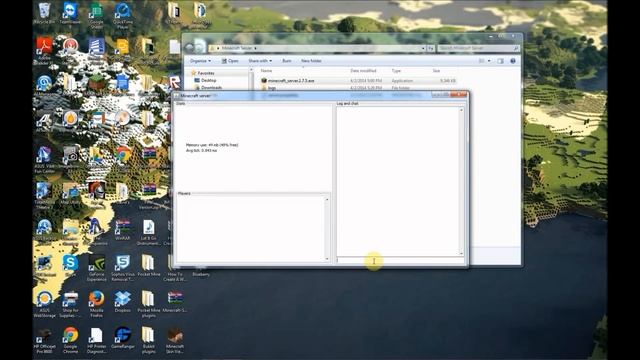
Task: Launch the Skype desktop shortcut
Action: (x=70, y=266)
